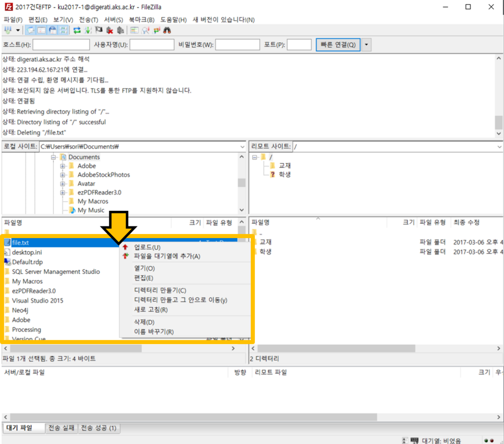Choose 업로드(U) from the context menu
This screenshot has height=444, width=504.
pyautogui.click(x=147, y=247)
